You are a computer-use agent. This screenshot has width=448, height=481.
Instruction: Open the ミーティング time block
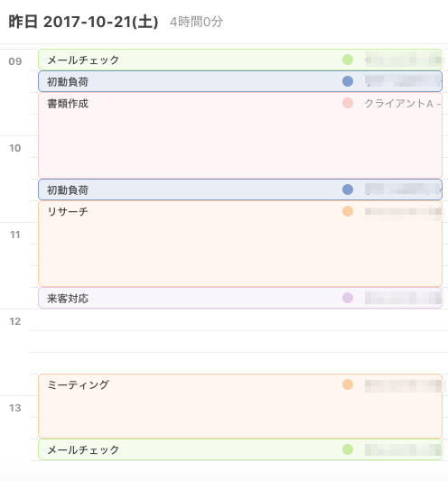click(x=240, y=406)
